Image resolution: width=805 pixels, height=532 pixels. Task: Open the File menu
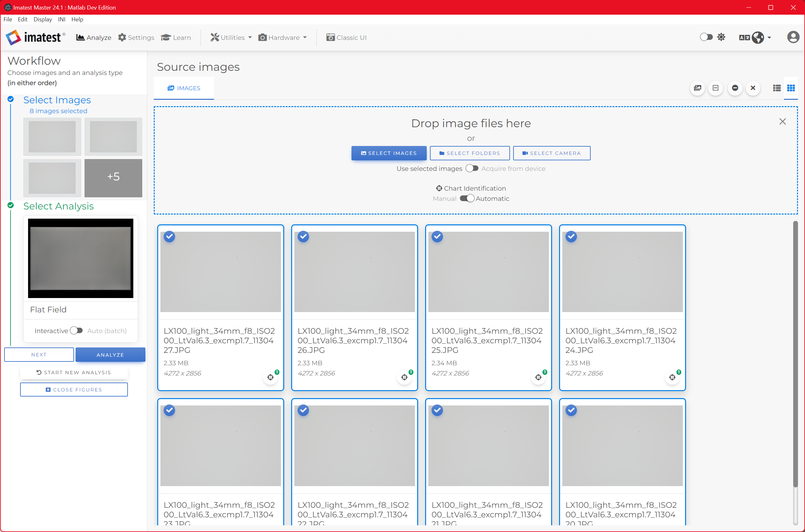(x=8, y=19)
